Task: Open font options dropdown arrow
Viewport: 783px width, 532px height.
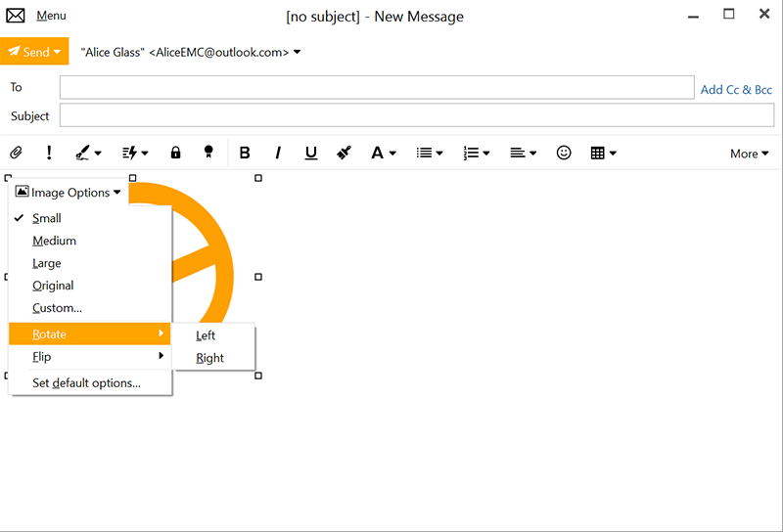Action: click(393, 154)
